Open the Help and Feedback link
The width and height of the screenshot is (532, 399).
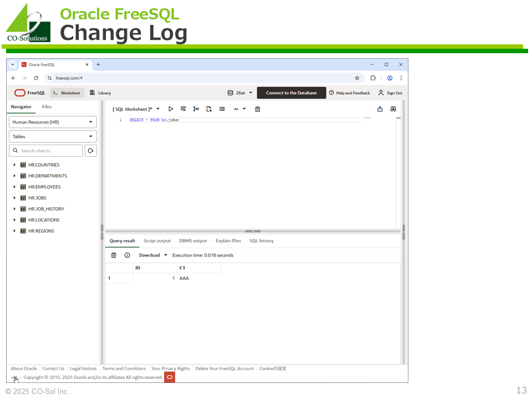pyautogui.click(x=349, y=93)
